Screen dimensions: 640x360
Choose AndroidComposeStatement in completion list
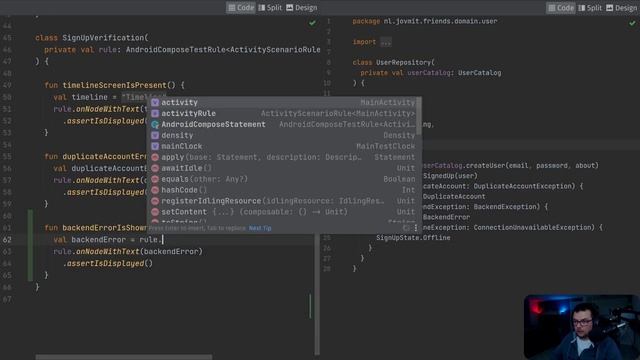(x=283, y=124)
